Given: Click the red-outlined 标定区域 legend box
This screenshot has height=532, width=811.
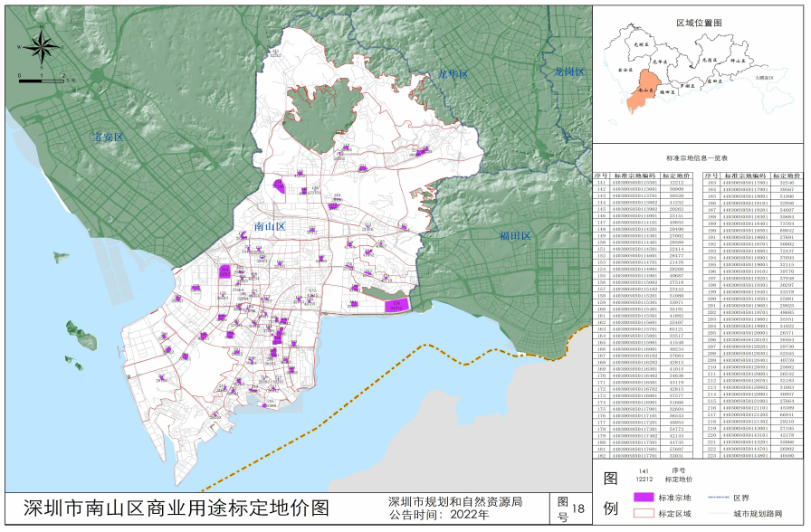Looking at the screenshot, I should 643,513.
